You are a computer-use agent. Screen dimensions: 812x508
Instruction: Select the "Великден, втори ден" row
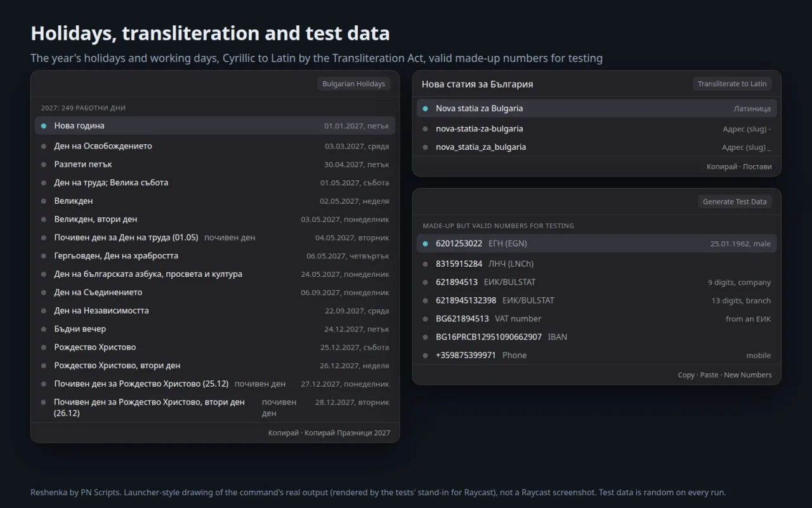click(x=215, y=220)
